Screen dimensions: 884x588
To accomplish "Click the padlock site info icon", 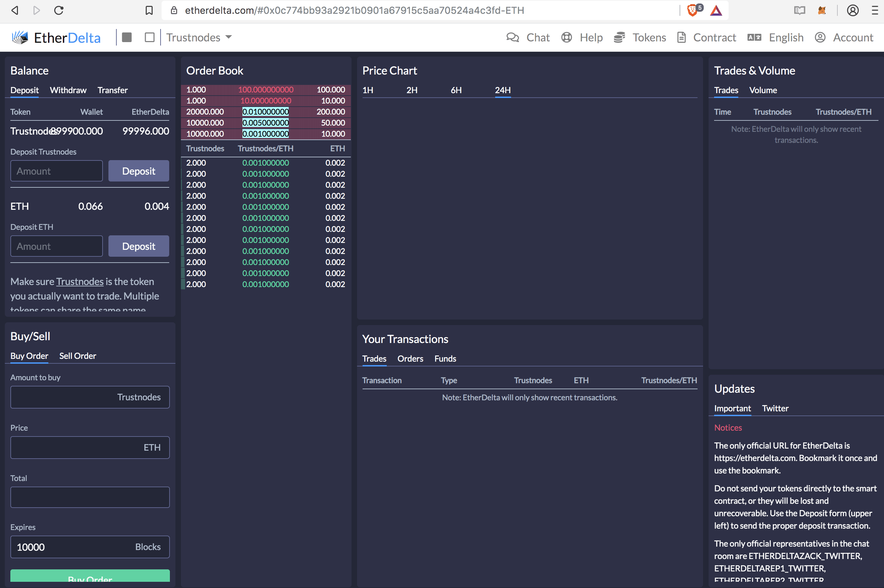I will coord(174,10).
